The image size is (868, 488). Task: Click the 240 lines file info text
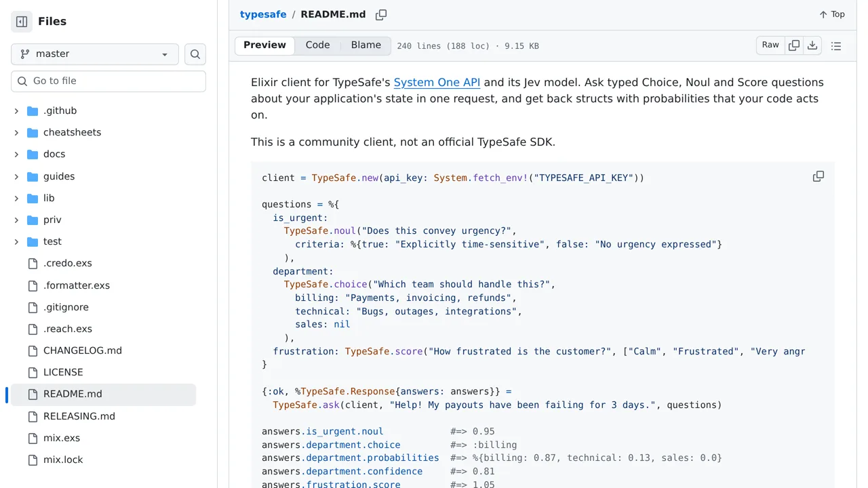click(x=468, y=46)
